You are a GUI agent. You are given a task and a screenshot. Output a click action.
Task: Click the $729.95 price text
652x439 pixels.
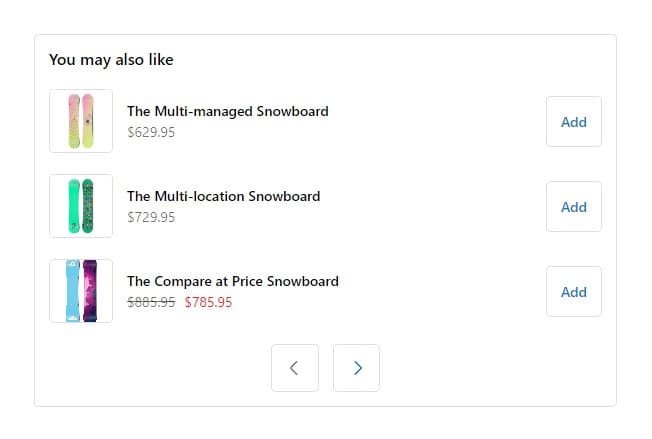point(151,217)
